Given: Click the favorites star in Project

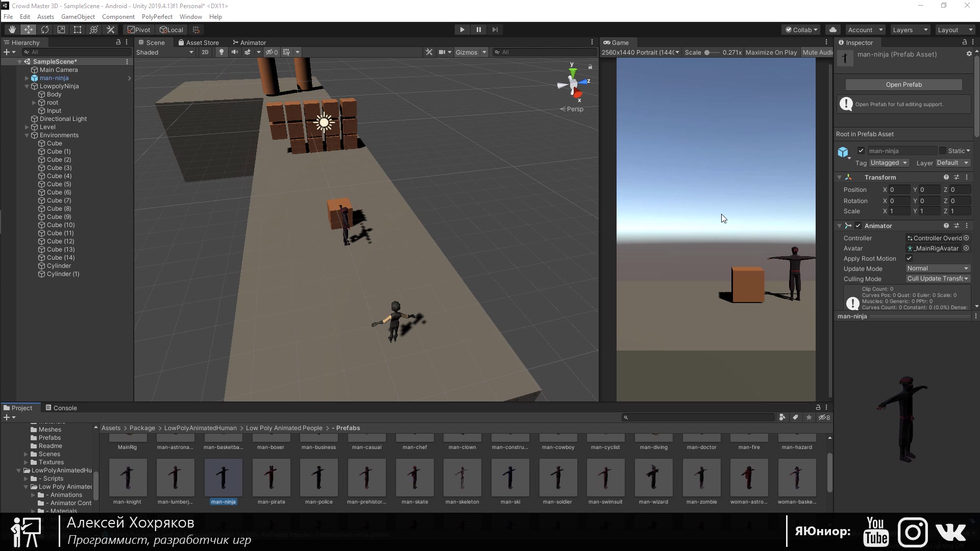Looking at the screenshot, I should [x=809, y=417].
